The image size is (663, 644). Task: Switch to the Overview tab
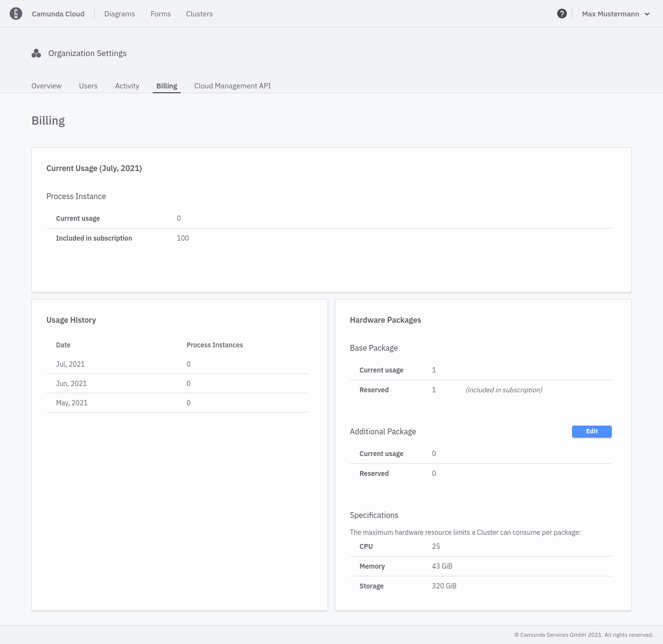46,86
